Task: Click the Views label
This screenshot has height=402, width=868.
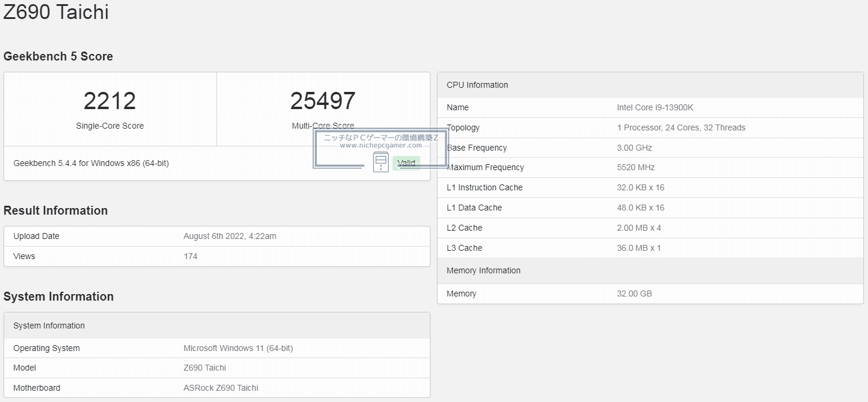Action: [24, 256]
